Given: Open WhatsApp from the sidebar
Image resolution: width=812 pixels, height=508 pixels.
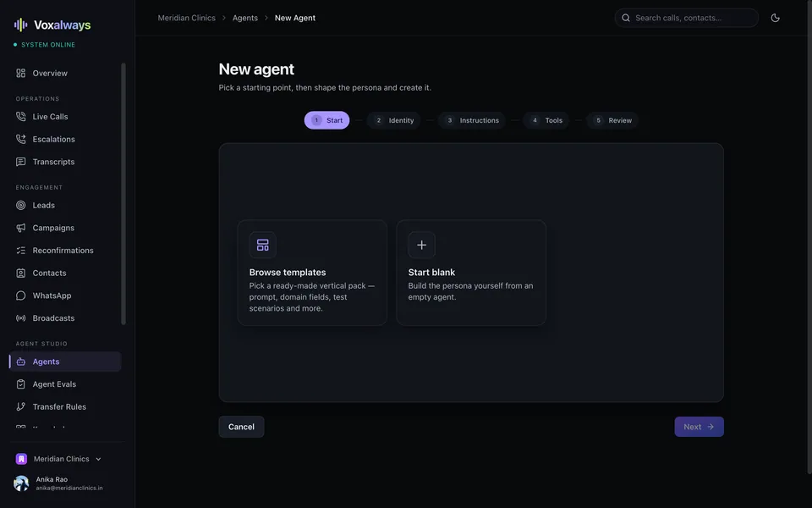Looking at the screenshot, I should (52, 295).
